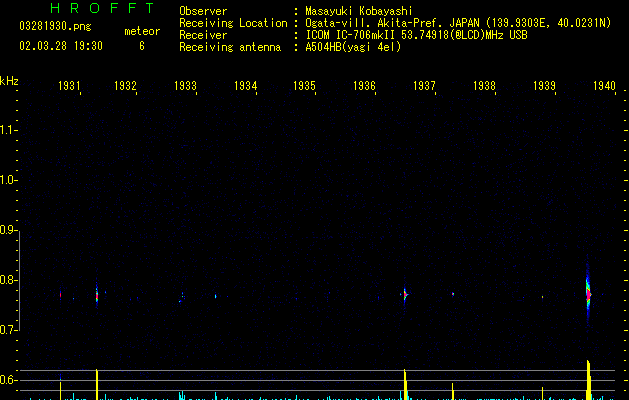Click the strong meteor echo near 1940
Image resolution: width=629 pixels, height=400 pixels.
coord(588,294)
